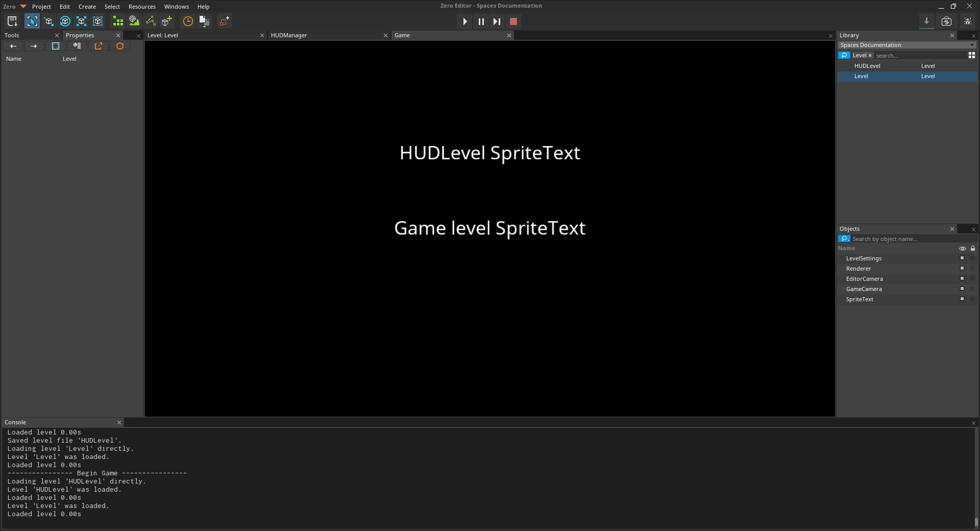
Task: Toggle visibility of Renderer object
Action: (x=962, y=268)
